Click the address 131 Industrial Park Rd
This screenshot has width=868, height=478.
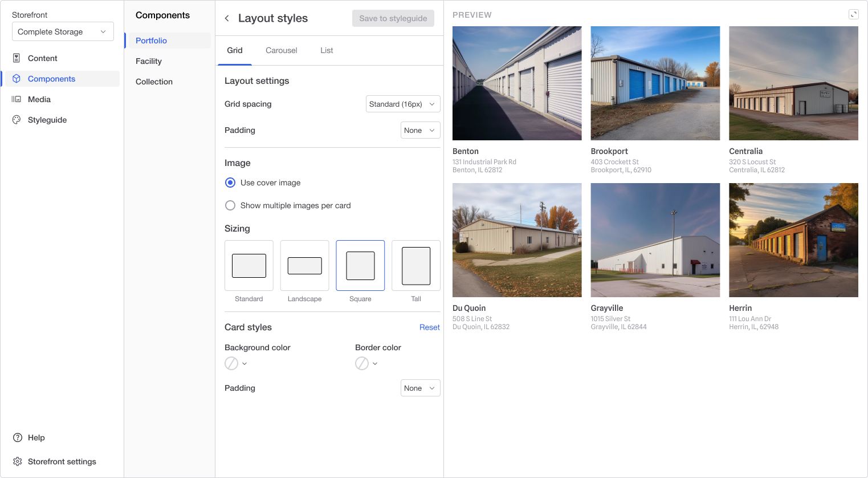click(484, 162)
